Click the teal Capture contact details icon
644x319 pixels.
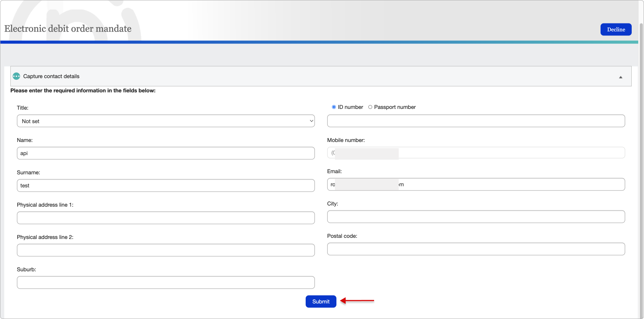pos(16,76)
